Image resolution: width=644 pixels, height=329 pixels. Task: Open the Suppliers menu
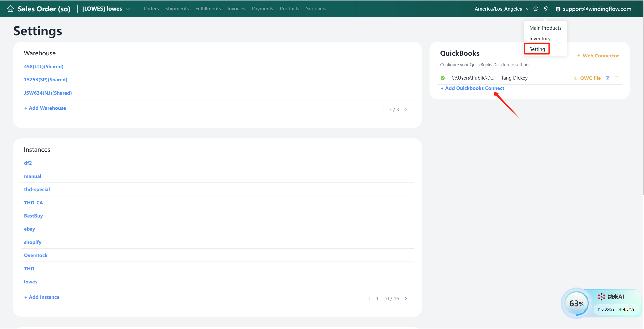click(316, 9)
